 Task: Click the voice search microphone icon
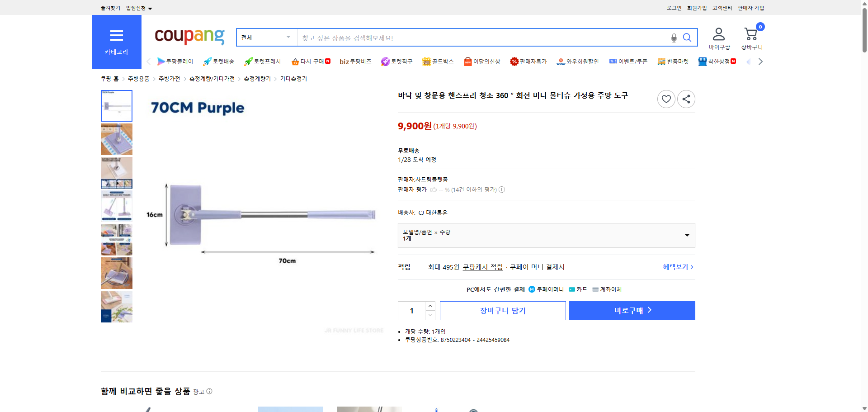[x=673, y=38]
